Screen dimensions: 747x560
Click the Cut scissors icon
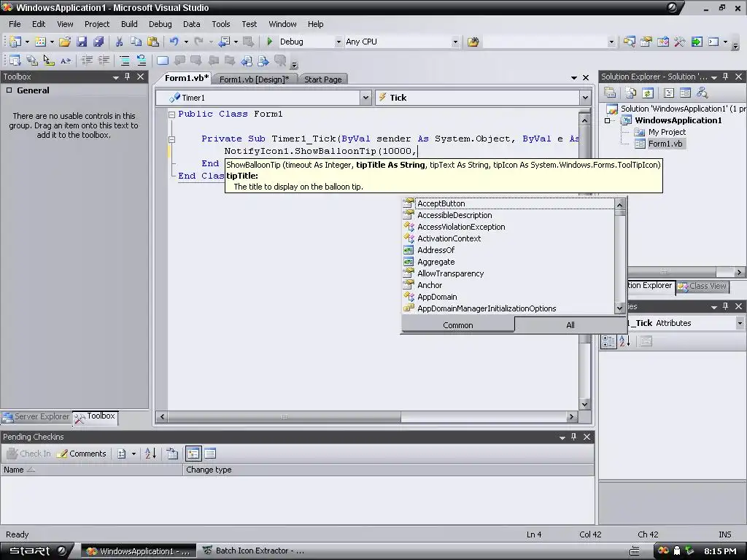[x=119, y=42]
